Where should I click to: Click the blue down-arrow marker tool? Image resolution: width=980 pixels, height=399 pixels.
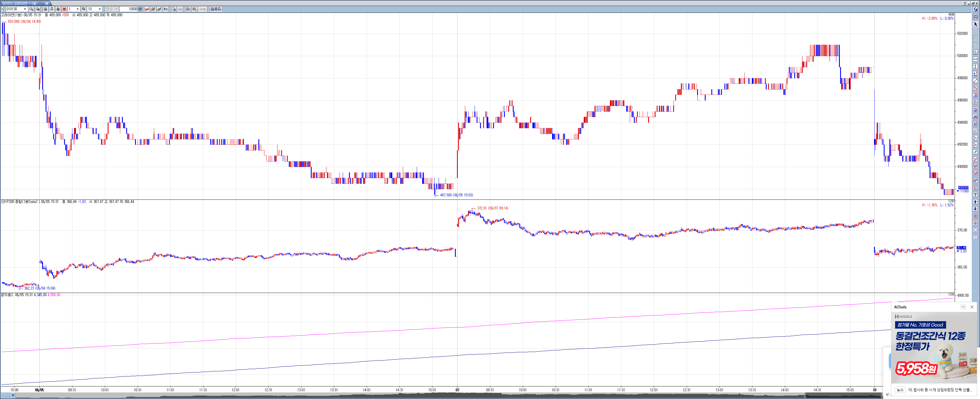point(975,209)
